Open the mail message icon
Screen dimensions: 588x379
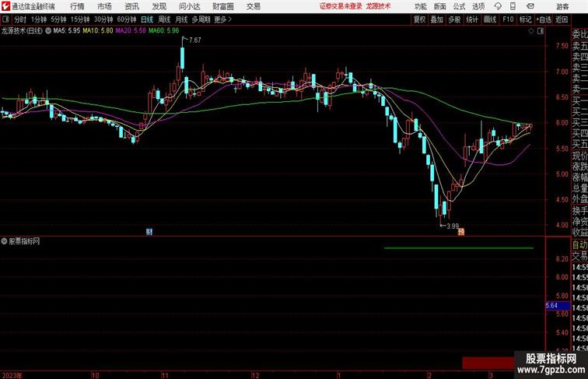coord(530,6)
